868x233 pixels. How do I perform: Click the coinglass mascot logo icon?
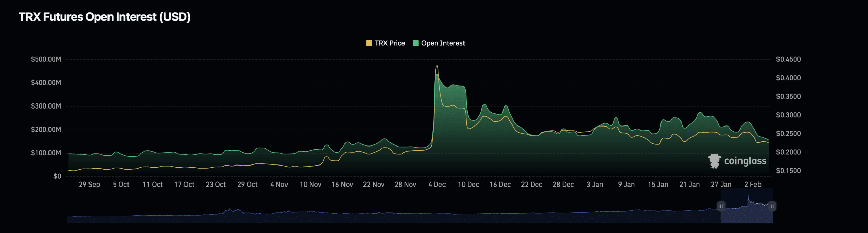714,161
